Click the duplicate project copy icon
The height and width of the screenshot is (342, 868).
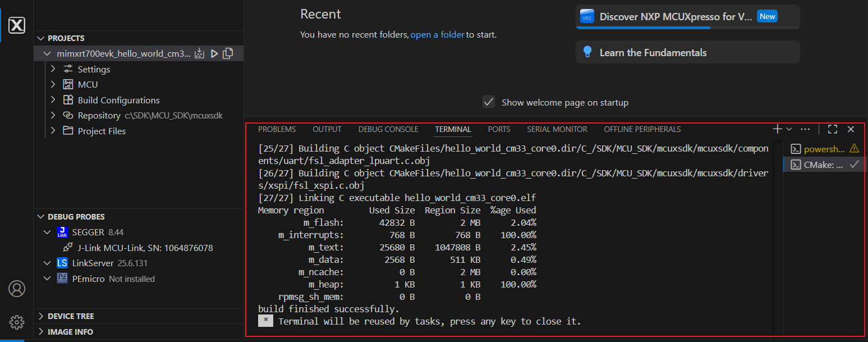(x=228, y=54)
